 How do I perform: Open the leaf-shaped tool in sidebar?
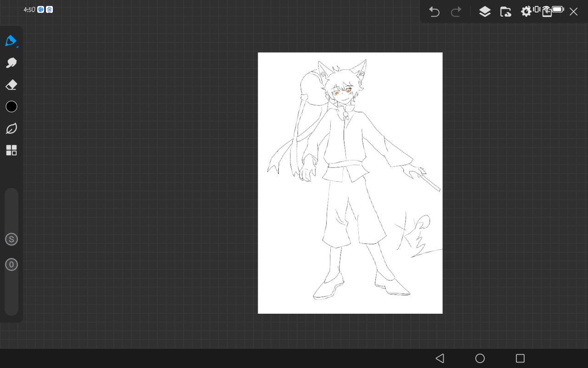tap(11, 129)
